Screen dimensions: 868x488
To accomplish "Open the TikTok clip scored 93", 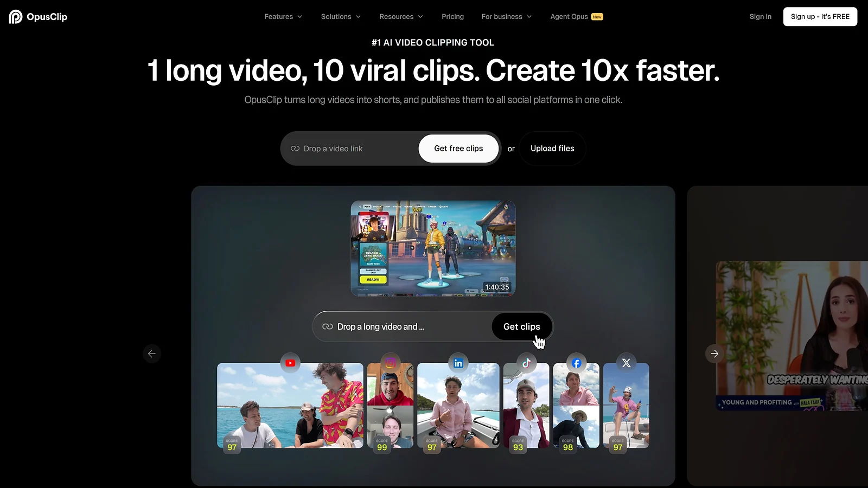I will 526,406.
